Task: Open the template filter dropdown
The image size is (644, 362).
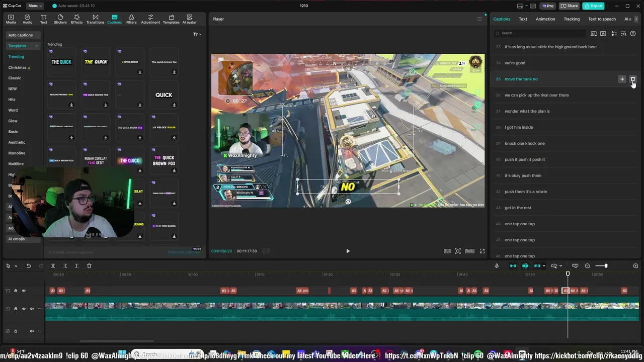Action: (197, 34)
